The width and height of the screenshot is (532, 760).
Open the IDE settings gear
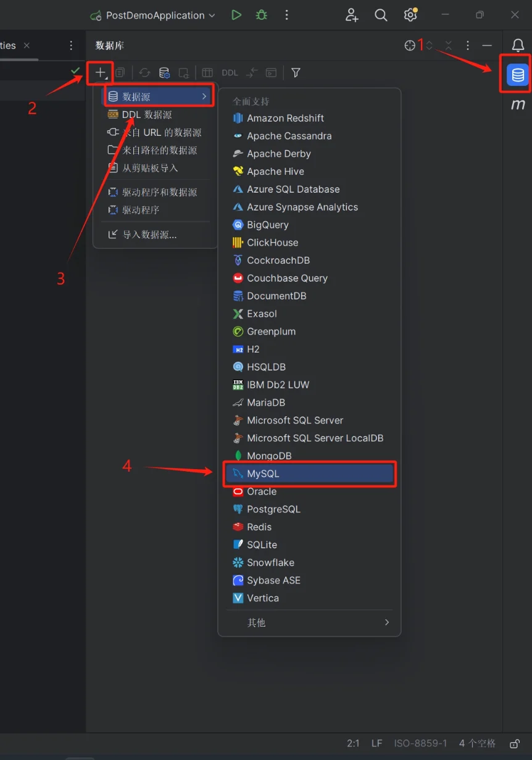point(410,15)
